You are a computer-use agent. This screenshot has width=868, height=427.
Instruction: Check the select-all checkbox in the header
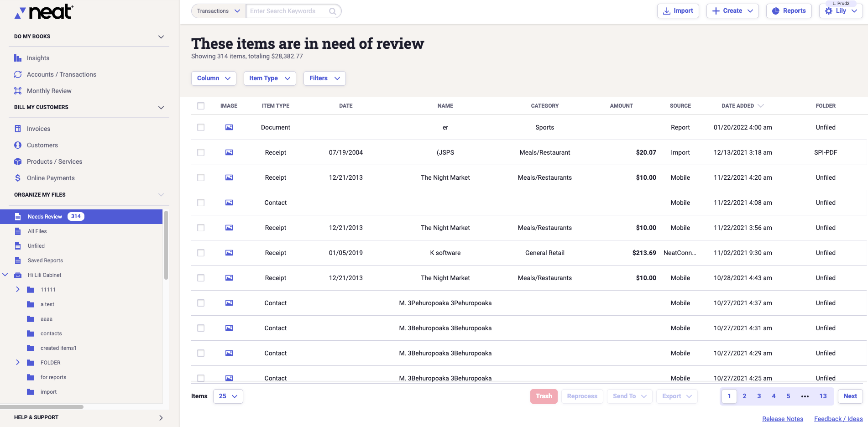click(x=201, y=105)
